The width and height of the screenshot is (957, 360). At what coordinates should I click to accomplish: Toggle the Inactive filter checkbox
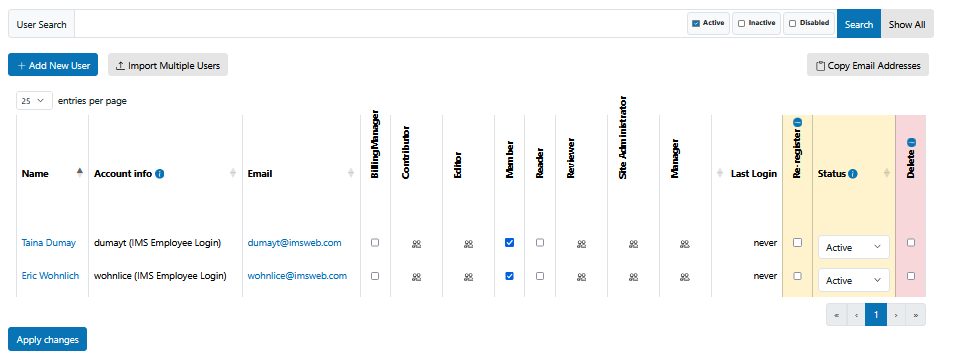pos(742,23)
